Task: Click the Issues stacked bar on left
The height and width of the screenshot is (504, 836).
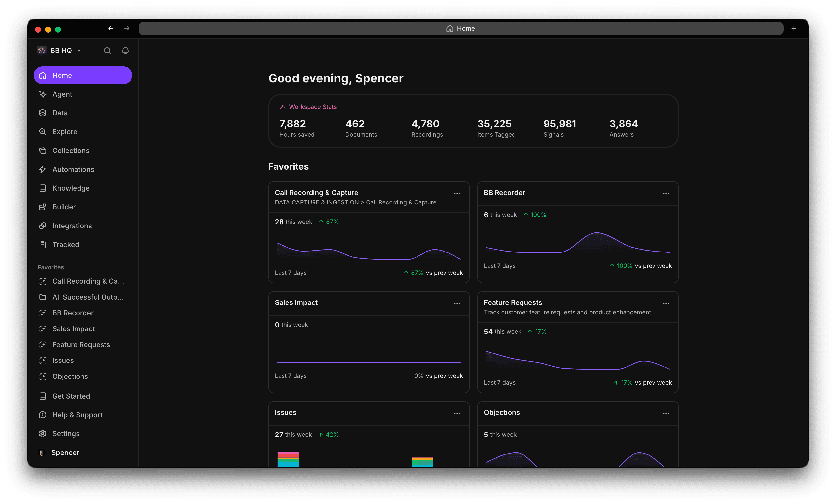Action: click(x=288, y=459)
